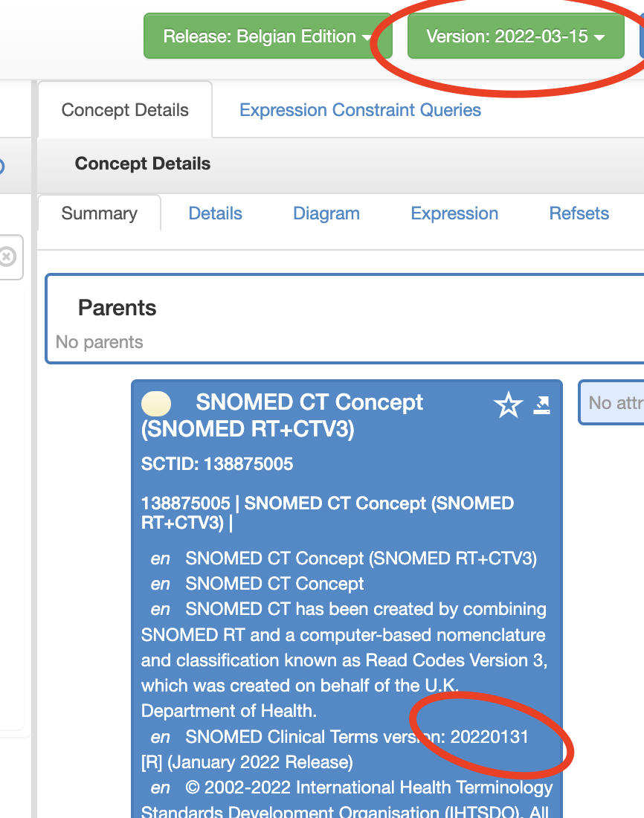The height and width of the screenshot is (818, 644).
Task: Click the partially visible blue circle icon on left
Action: 3,166
